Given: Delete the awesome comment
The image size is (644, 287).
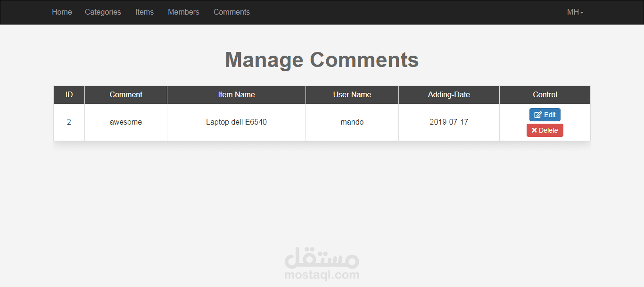Looking at the screenshot, I should 545,130.
